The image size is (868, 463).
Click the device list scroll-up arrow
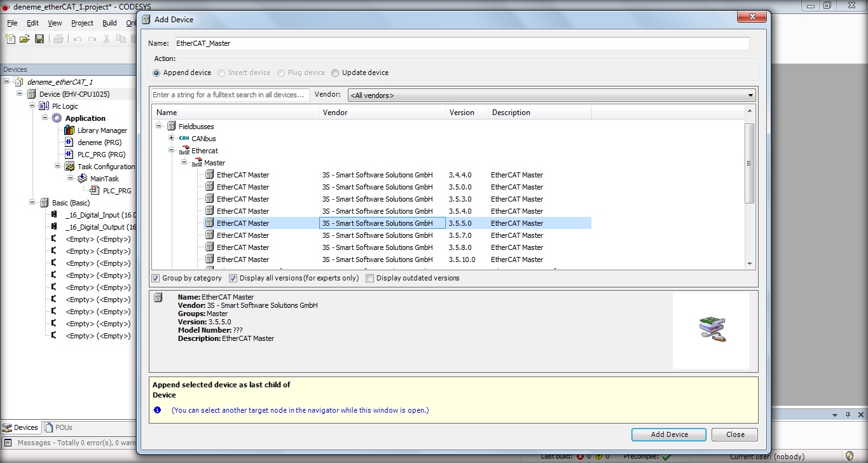point(749,111)
